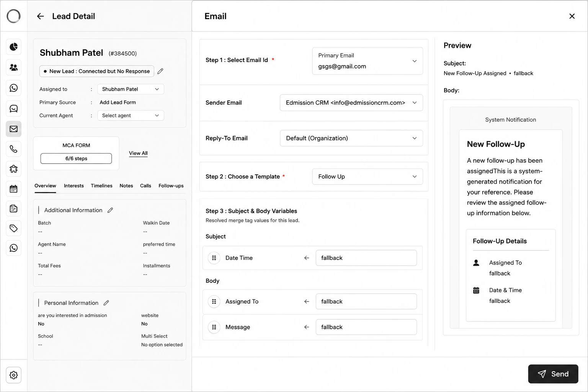Open the Choose a Template dropdown
Screen dimensions: 588x392
367,176
